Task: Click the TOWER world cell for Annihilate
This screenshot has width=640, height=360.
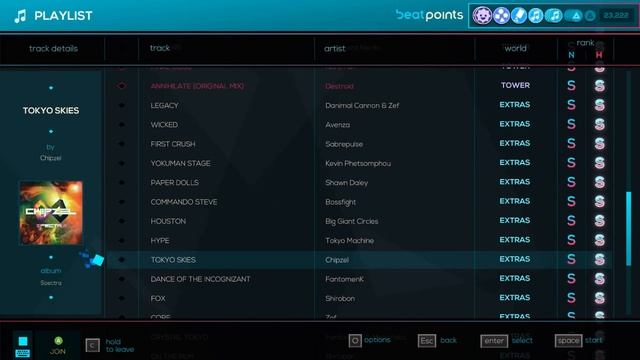Action: (x=515, y=85)
